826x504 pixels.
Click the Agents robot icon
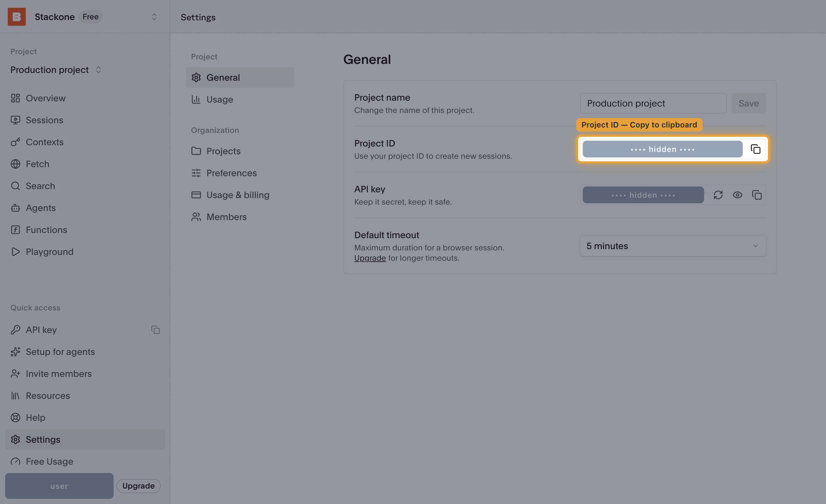[15, 208]
